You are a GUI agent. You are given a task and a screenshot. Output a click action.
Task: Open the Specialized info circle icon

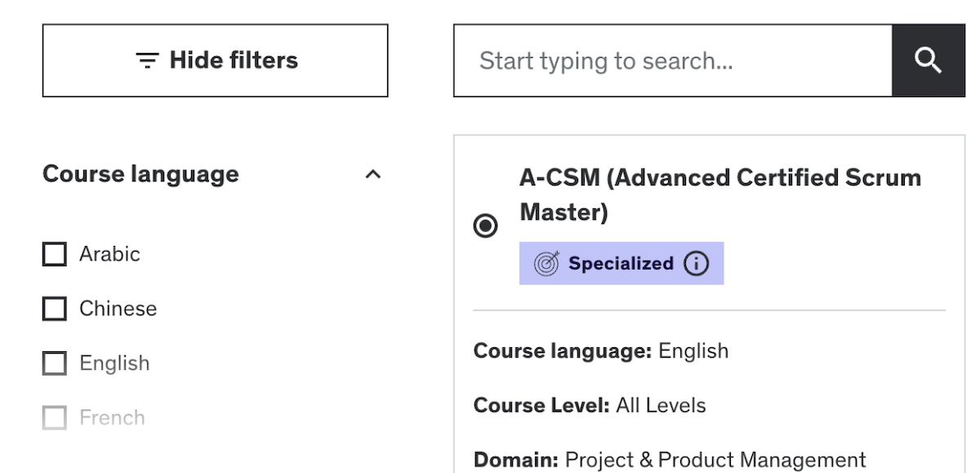[697, 264]
